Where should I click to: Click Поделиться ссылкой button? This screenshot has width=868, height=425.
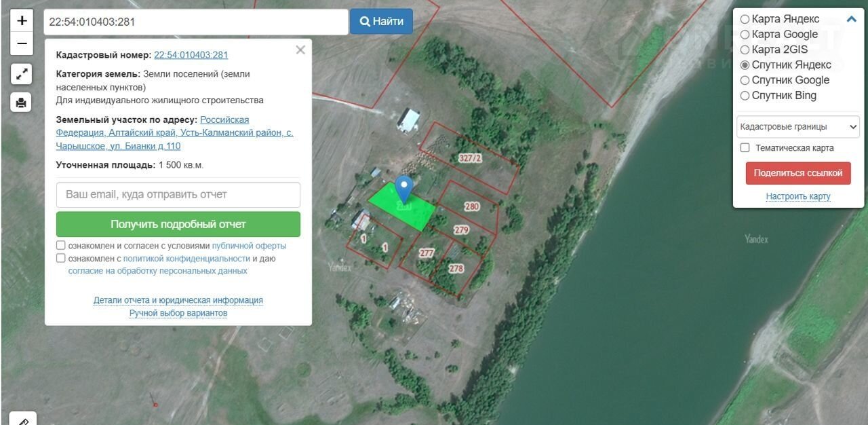[797, 173]
